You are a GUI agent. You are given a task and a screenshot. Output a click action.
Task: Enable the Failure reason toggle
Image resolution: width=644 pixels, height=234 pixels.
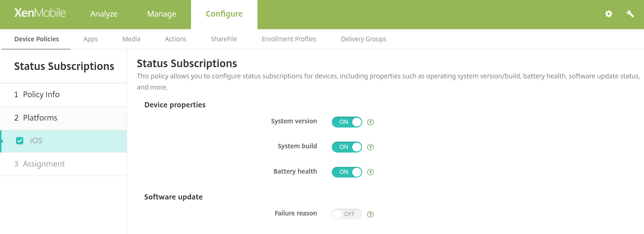click(347, 214)
